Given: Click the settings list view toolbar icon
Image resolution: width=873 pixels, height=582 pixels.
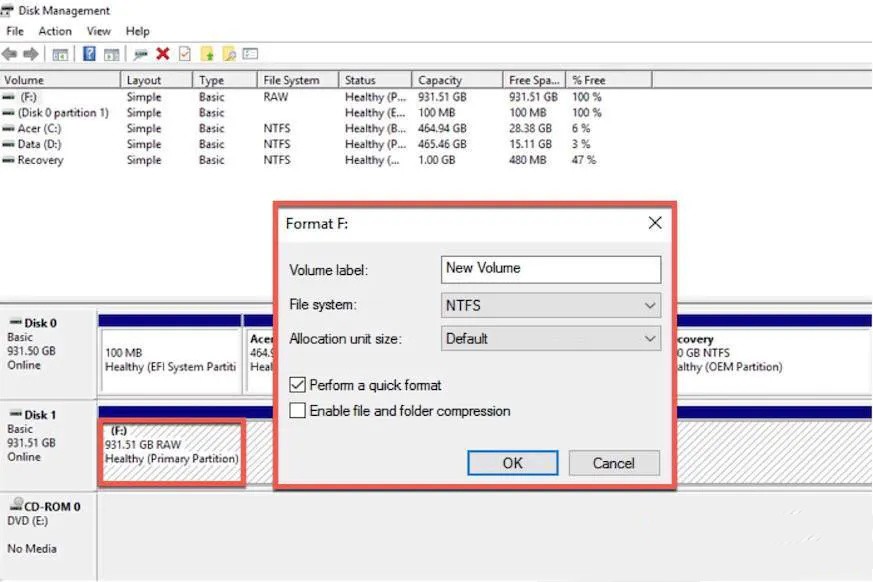Looking at the screenshot, I should pos(251,54).
